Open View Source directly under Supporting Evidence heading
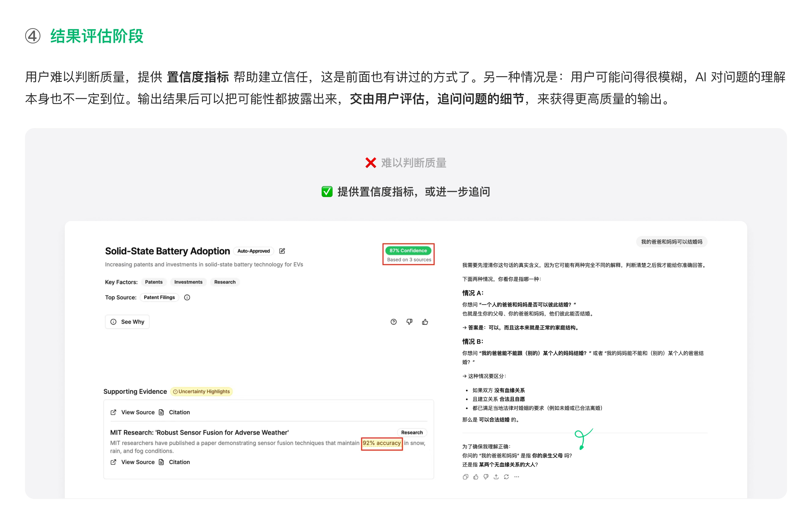The image size is (812, 524). [133, 412]
